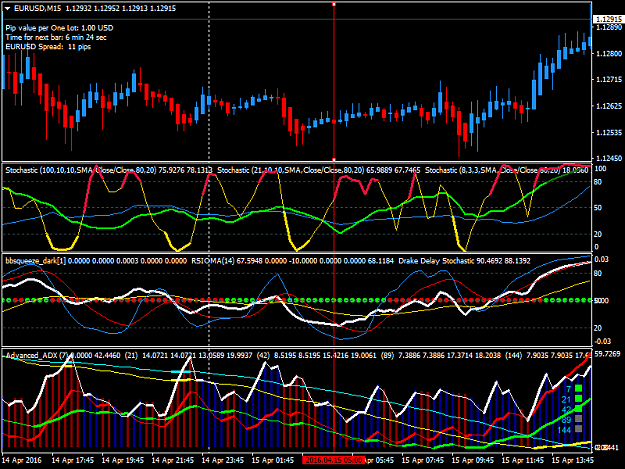Click the RSIOMA(14) indicator label

(292, 261)
